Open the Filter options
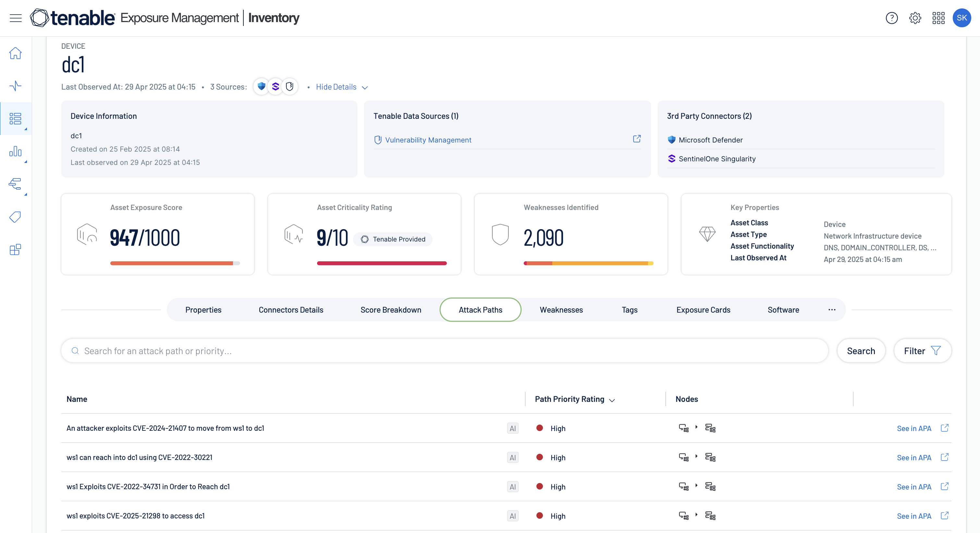980x533 pixels. tap(922, 351)
